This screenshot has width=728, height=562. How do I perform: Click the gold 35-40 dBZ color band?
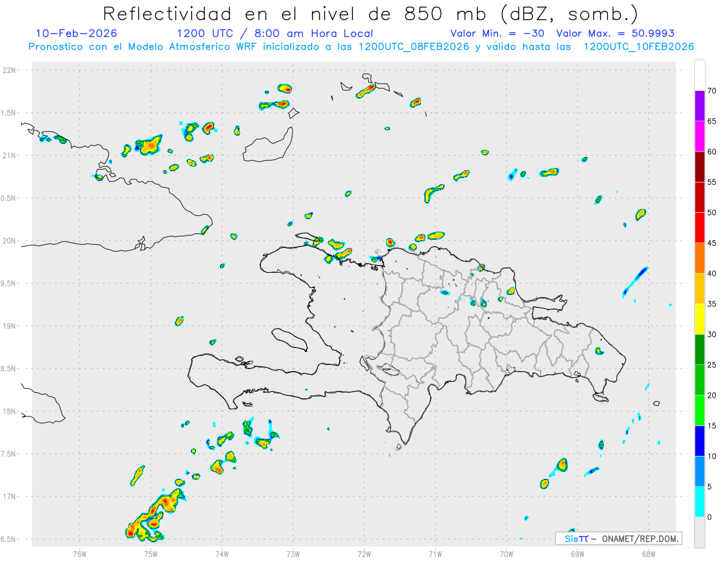(x=699, y=289)
